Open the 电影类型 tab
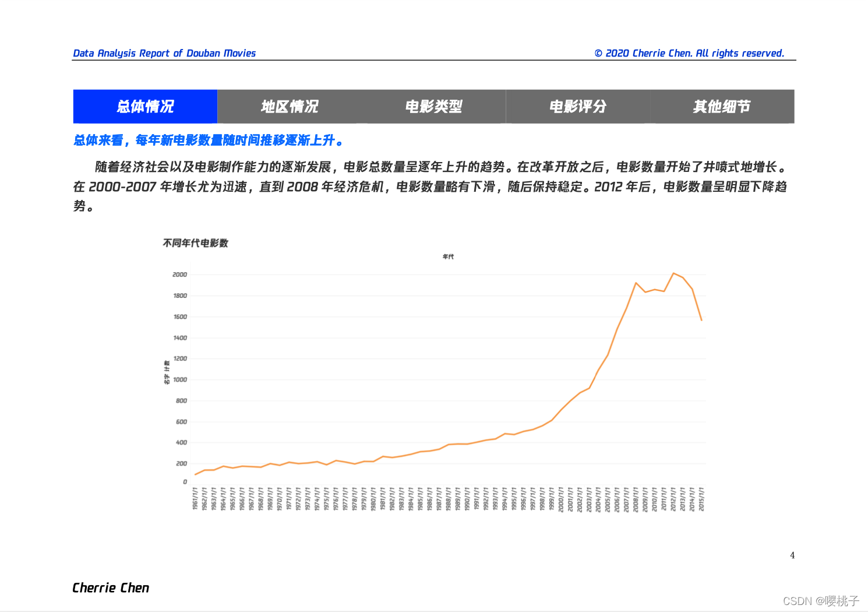The width and height of the screenshot is (868, 612). (433, 107)
